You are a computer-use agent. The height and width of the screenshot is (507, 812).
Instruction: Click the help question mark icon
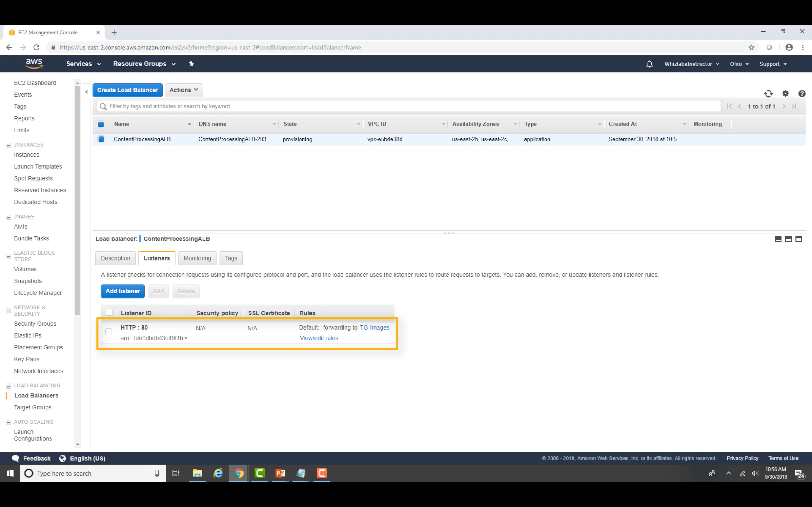802,93
